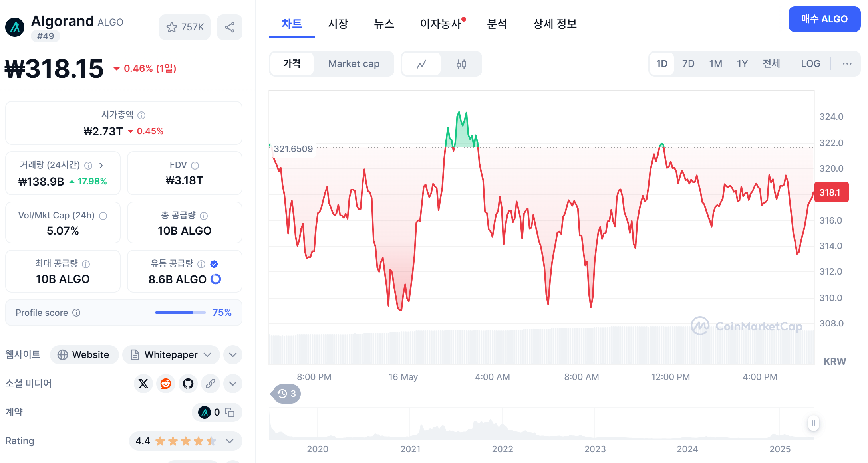Viewport: 868px width, 463px height.
Task: Open the Algorand Website link
Action: pos(84,355)
